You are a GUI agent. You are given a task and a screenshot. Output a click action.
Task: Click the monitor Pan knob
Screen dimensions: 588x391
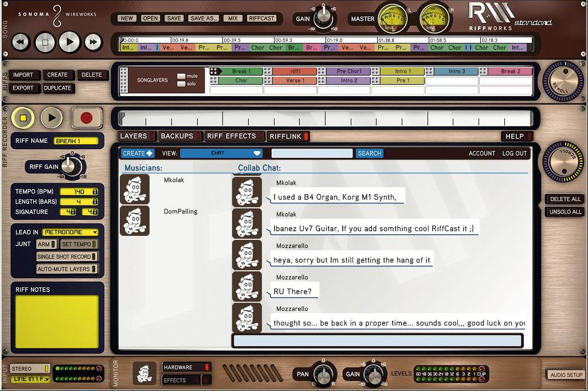323,373
